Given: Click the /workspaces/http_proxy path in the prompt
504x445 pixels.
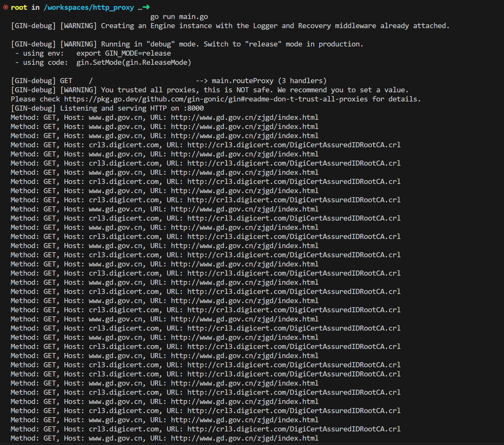Looking at the screenshot, I should pyautogui.click(x=89, y=8).
